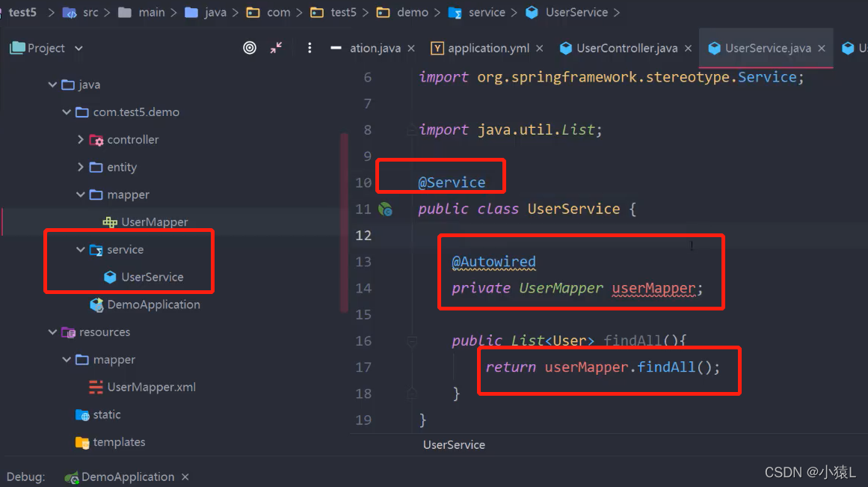Select DemoApplication in project tree
Viewport: 868px width, 487px height.
pyautogui.click(x=153, y=304)
